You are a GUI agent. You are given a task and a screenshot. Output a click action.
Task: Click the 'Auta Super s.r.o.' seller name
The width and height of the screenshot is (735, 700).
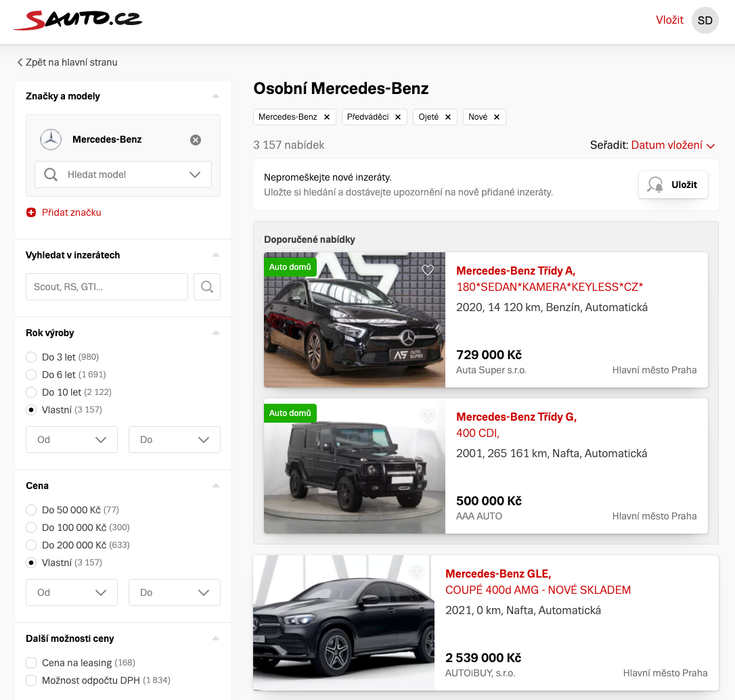[x=491, y=370]
